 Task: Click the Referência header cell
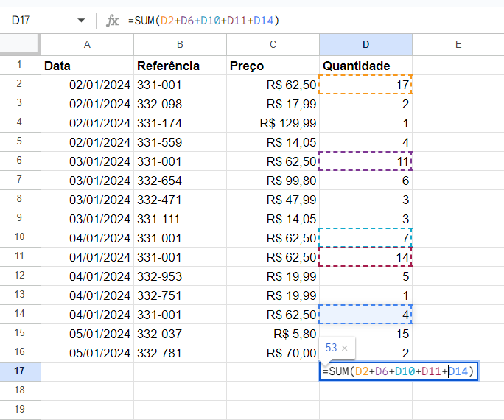point(180,66)
